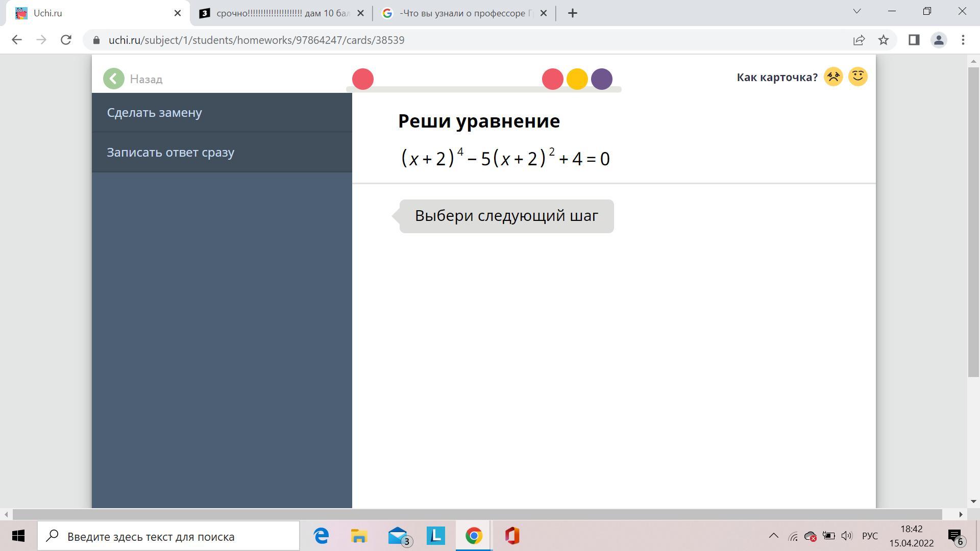Open a new browser tab
The height and width of the screenshot is (551, 980).
(x=572, y=13)
